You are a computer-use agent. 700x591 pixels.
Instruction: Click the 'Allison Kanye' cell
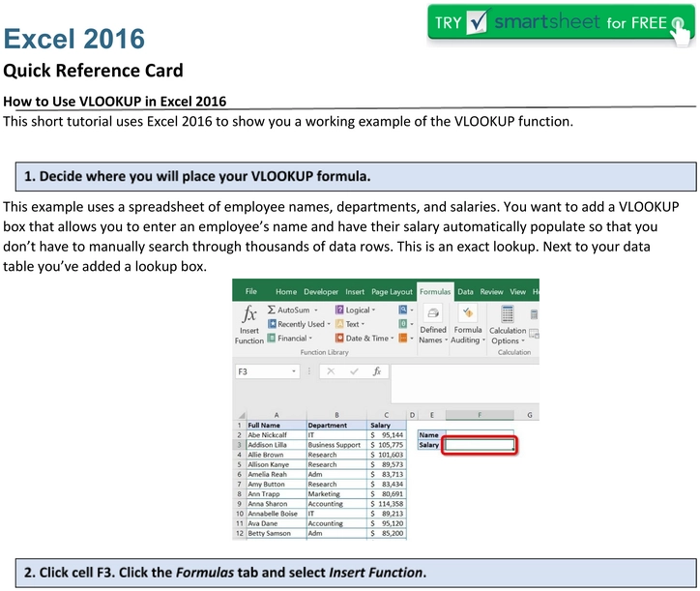click(x=277, y=464)
